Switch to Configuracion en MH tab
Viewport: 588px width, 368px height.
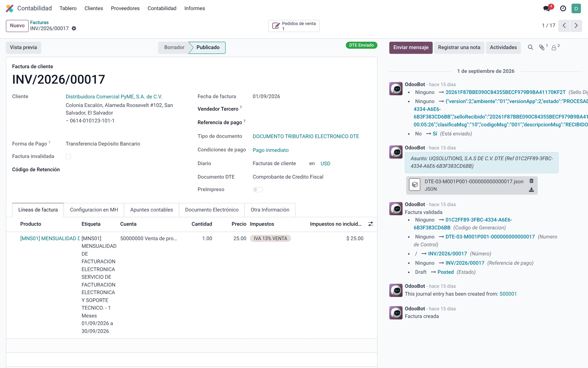pos(94,210)
